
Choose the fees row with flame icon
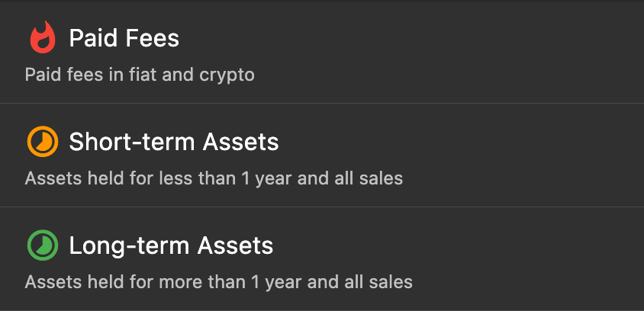[x=321, y=53]
